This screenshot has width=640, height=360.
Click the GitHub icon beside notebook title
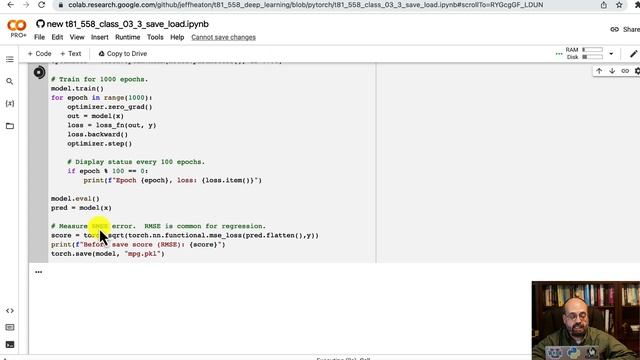(x=40, y=24)
